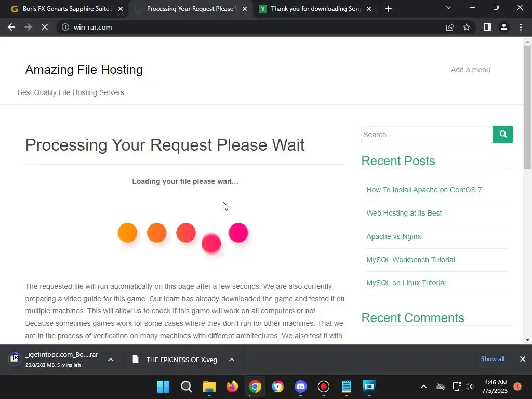Screen dimensions: 532x399
Task: Open the Chrome profile menu
Action: point(504,27)
